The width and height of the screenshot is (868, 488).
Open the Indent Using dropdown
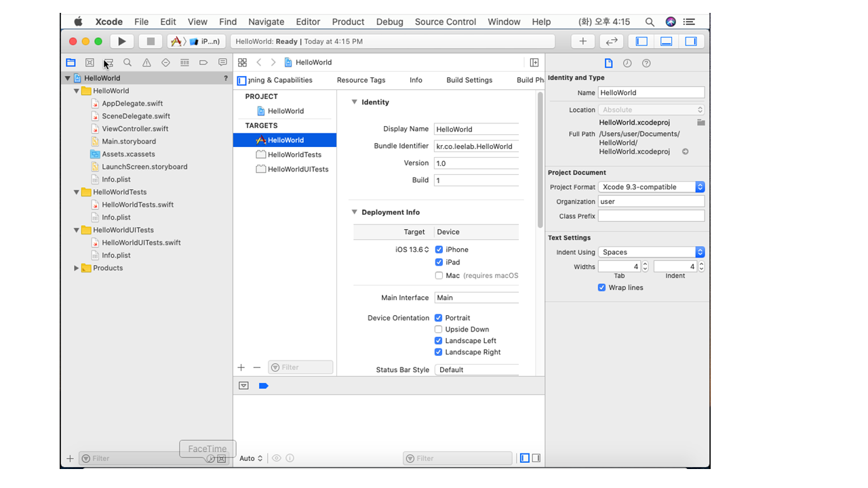point(651,252)
